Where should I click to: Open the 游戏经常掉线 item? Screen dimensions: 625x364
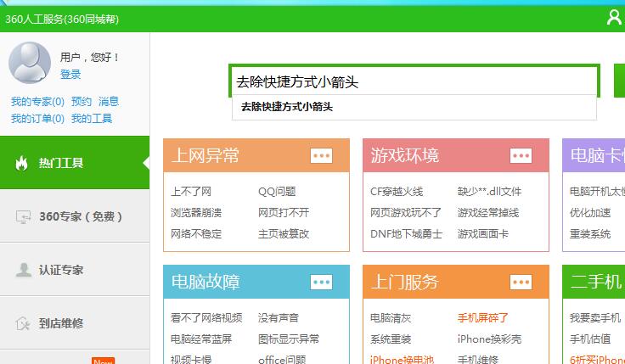[488, 213]
